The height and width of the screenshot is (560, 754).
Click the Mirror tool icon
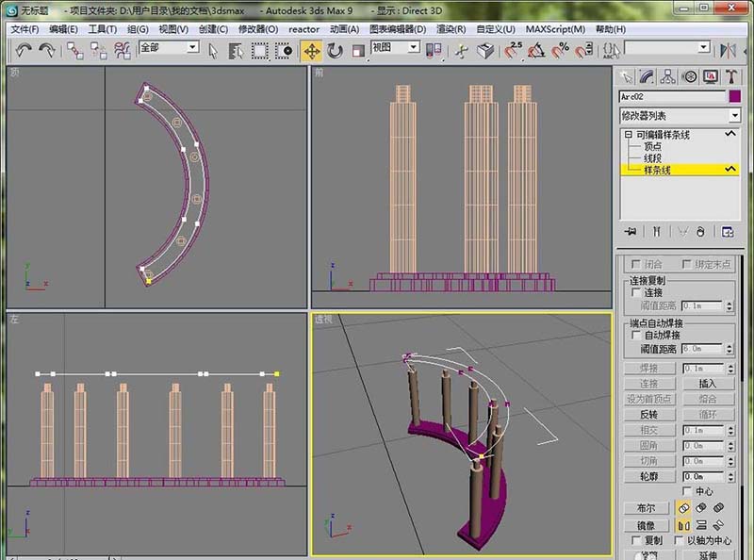(728, 50)
